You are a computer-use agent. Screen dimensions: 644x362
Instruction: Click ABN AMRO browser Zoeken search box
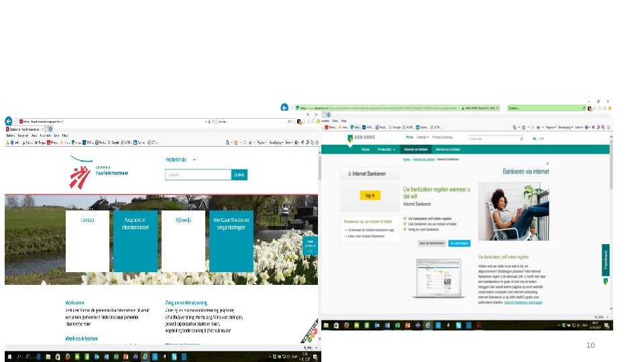[x=546, y=108]
